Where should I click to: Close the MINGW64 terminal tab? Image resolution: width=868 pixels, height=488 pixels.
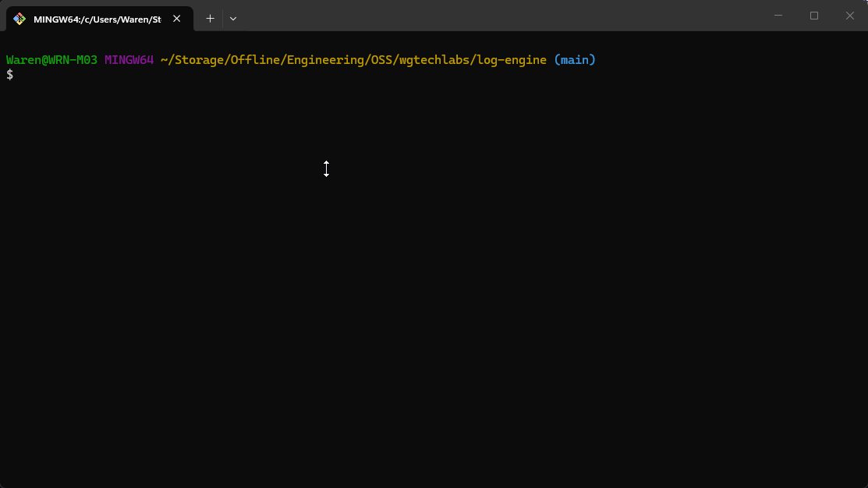coord(176,19)
